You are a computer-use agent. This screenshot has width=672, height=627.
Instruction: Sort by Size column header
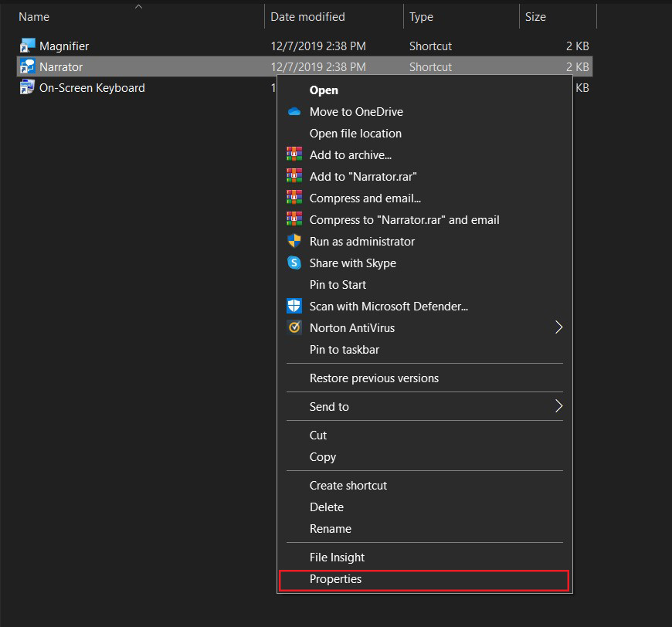pyautogui.click(x=535, y=17)
